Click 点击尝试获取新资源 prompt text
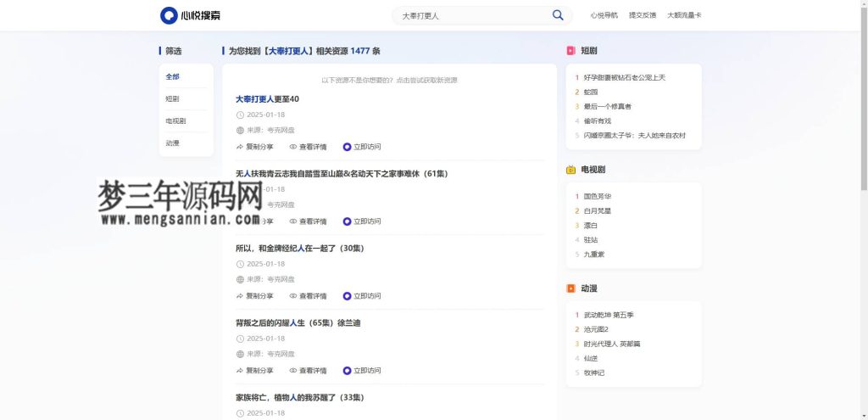This screenshot has width=868, height=420. pos(427,81)
